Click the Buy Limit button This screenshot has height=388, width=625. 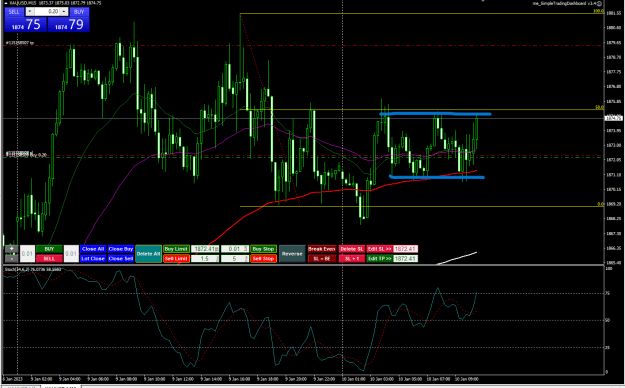coord(176,249)
